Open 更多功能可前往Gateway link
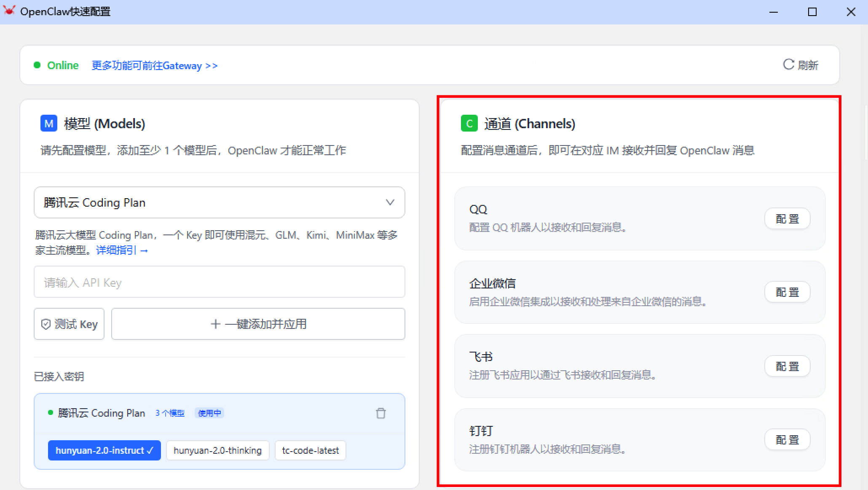 tap(154, 65)
